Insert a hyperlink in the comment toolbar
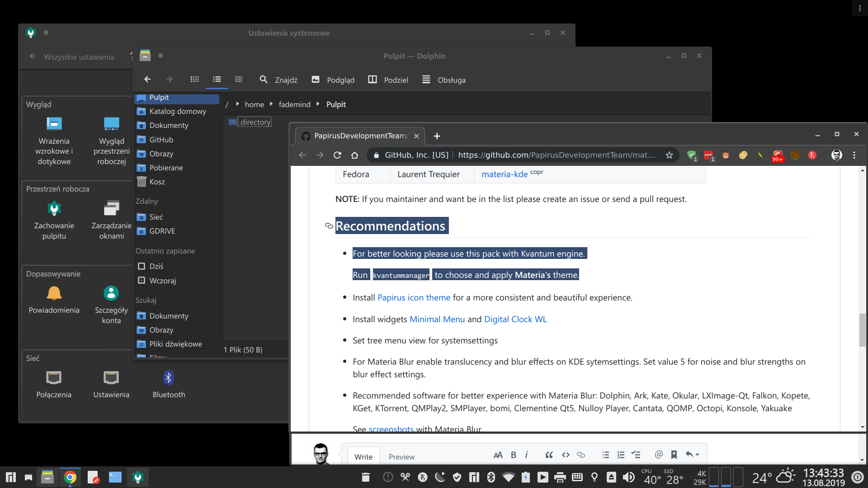This screenshot has height=488, width=868. [581, 455]
